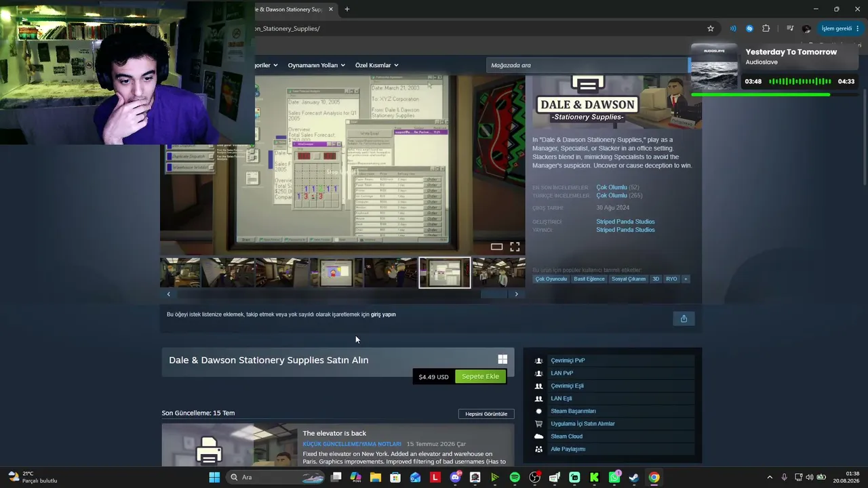868x488 pixels.
Task: Open Spotify from the taskbar
Action: click(515, 477)
